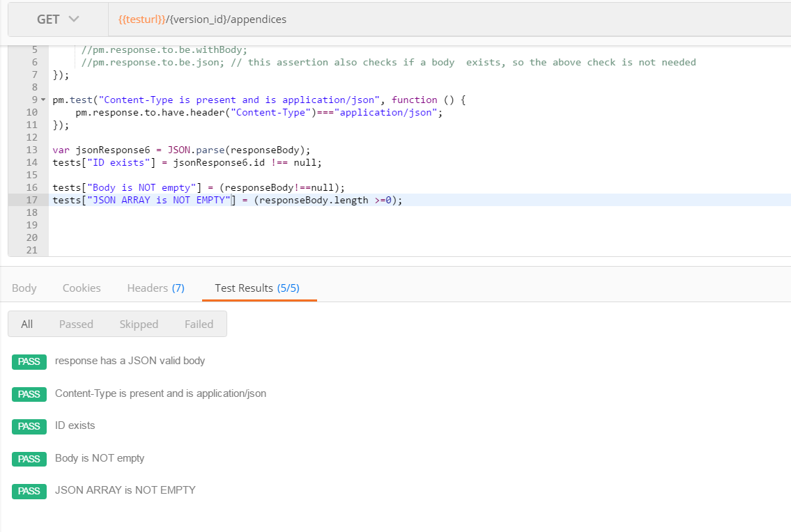Click the request URL field with {{testurl}}
Viewport: 791px width, 532px height.
point(279,19)
